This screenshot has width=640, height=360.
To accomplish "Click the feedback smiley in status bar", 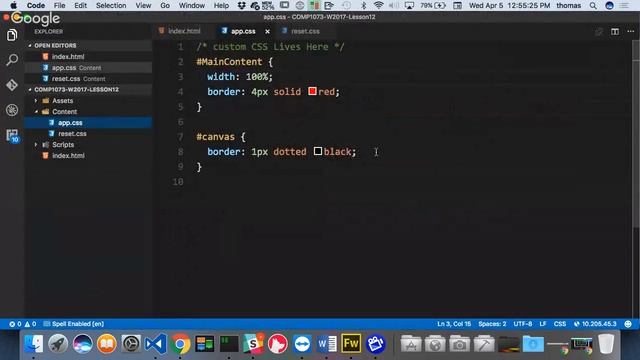I will click(x=628, y=324).
